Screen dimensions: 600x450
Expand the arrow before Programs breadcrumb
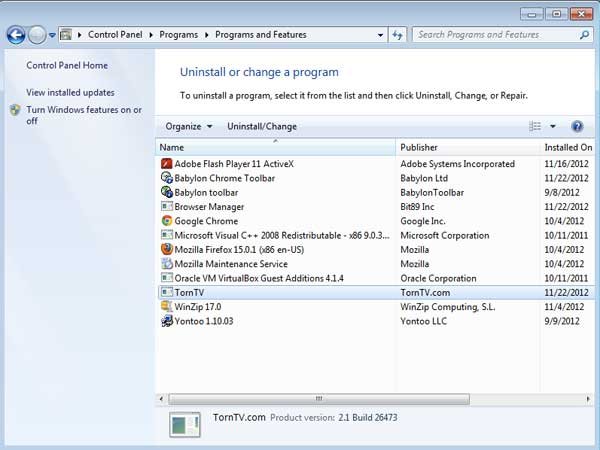tap(151, 35)
